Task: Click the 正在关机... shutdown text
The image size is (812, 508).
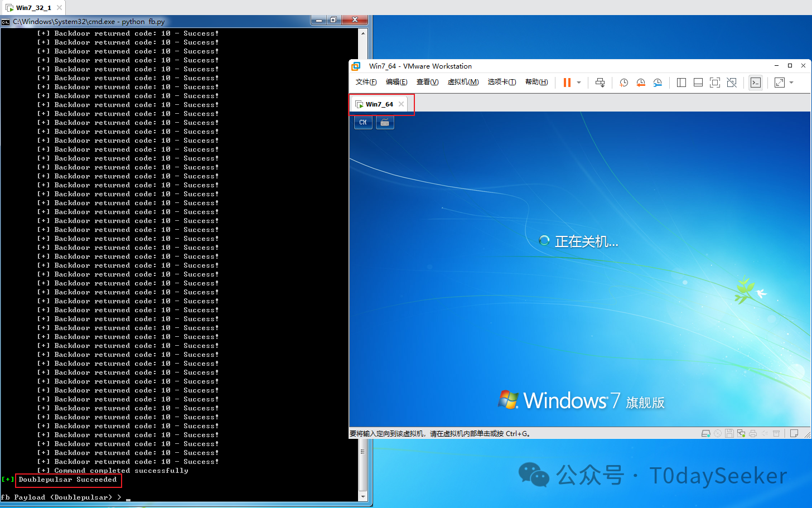Action: click(x=586, y=241)
